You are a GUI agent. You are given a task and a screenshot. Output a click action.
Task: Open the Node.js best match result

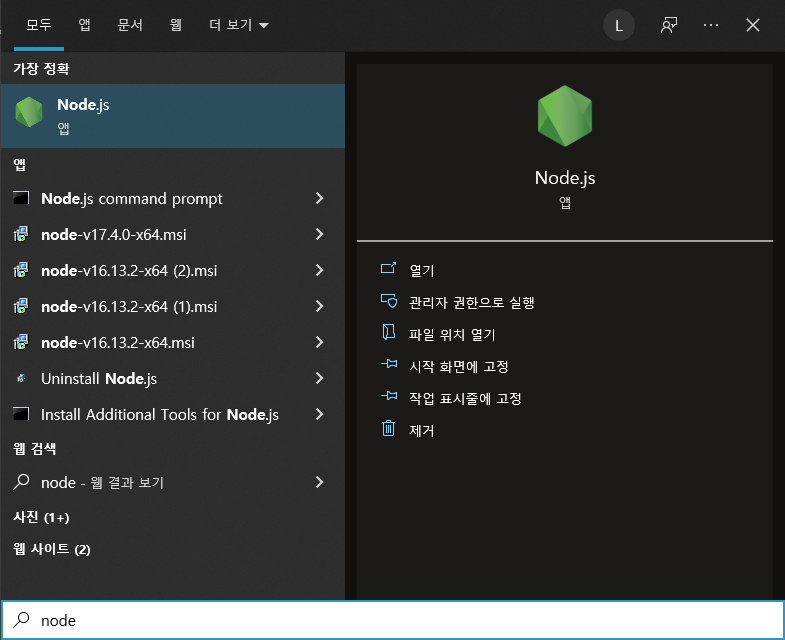point(173,116)
